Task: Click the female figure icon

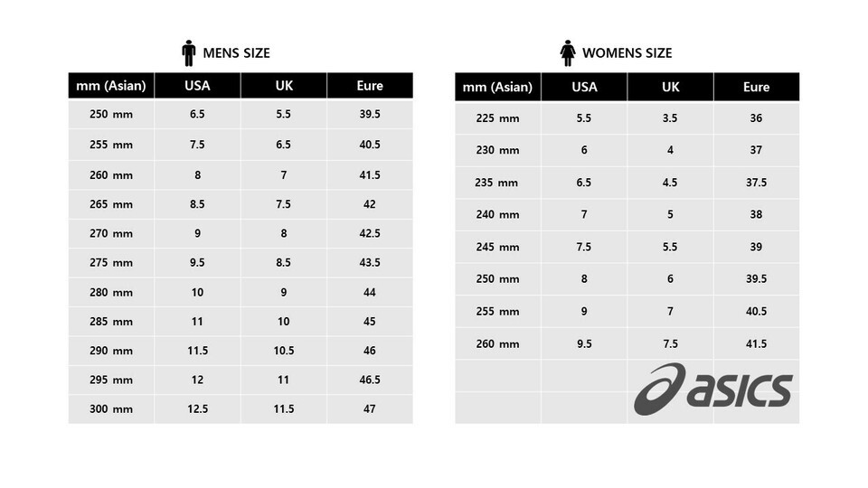Action: click(568, 52)
